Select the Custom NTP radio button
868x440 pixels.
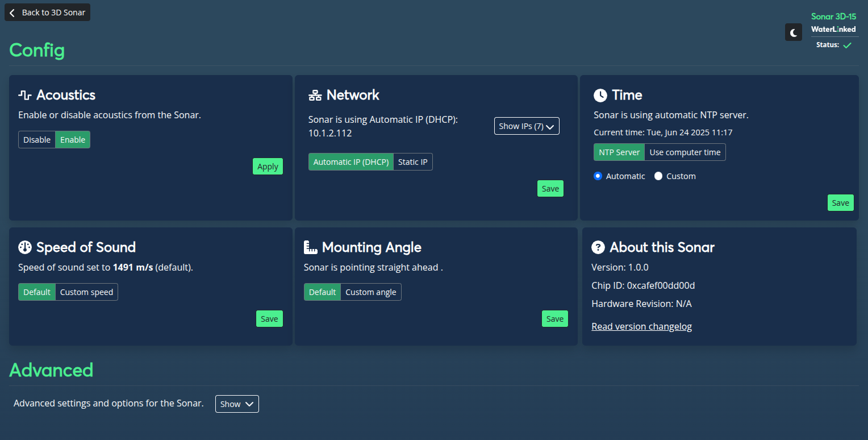(x=658, y=176)
